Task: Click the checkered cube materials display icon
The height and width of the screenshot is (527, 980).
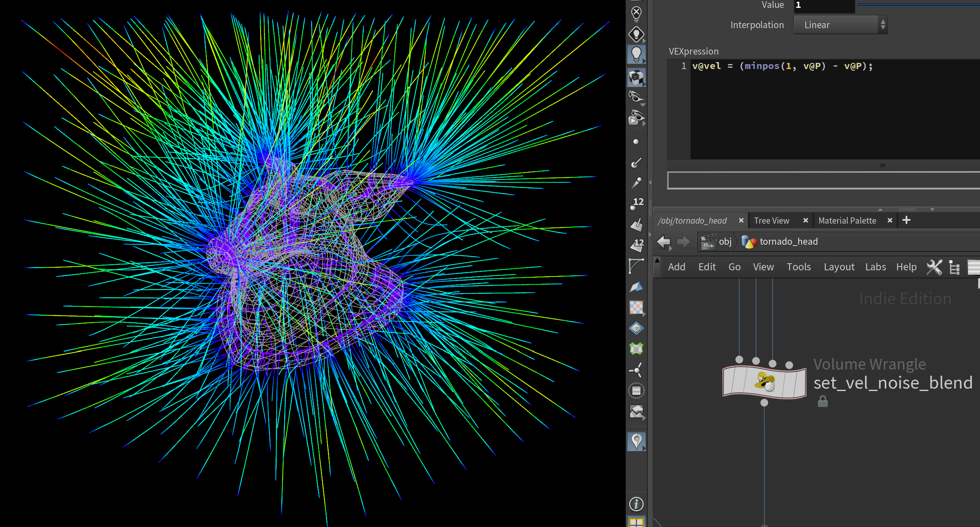Action: point(636,77)
